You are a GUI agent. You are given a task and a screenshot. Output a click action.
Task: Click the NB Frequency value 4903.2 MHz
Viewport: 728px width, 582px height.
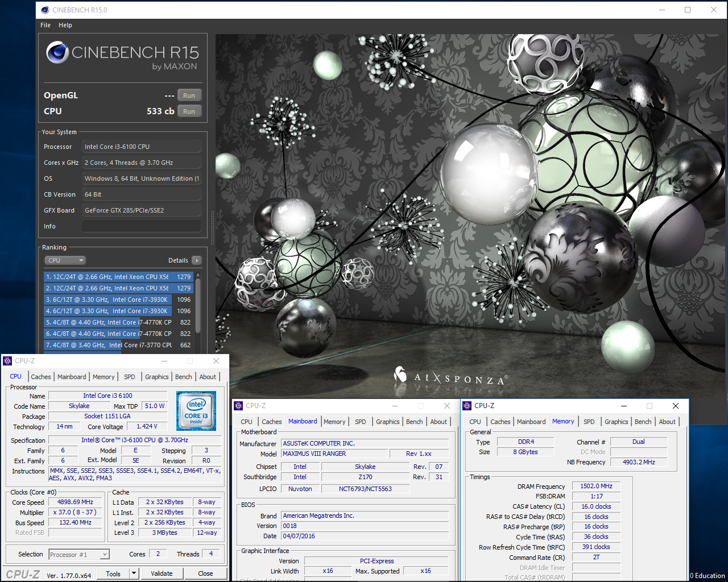coord(639,462)
